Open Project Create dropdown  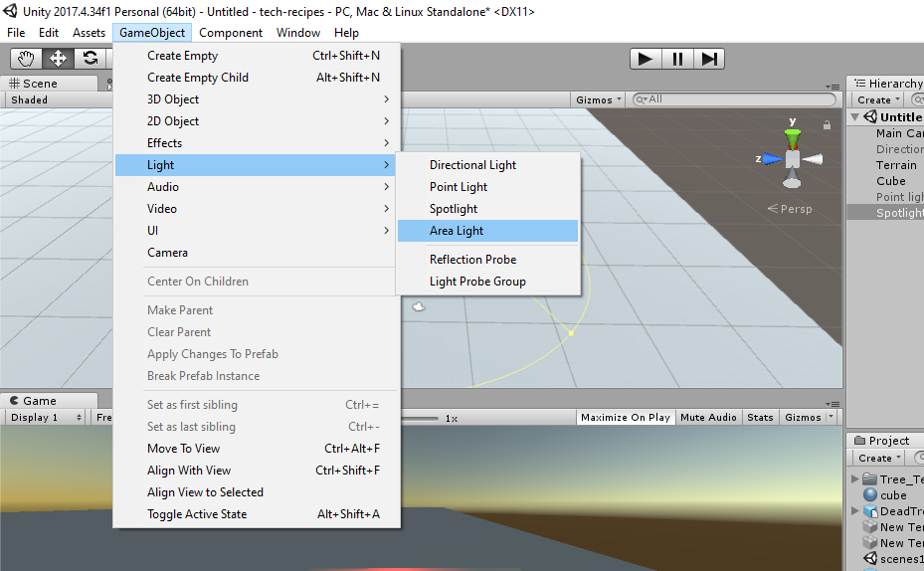tap(879, 458)
